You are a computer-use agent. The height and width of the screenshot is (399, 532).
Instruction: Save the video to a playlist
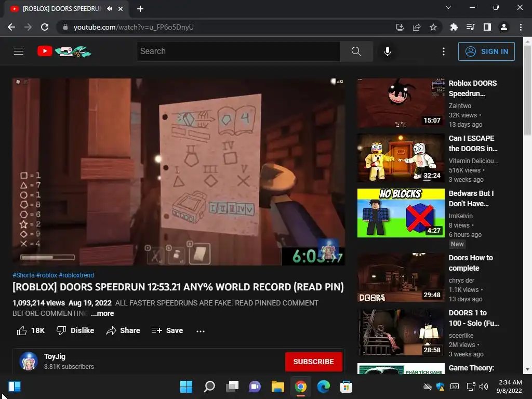167,330
